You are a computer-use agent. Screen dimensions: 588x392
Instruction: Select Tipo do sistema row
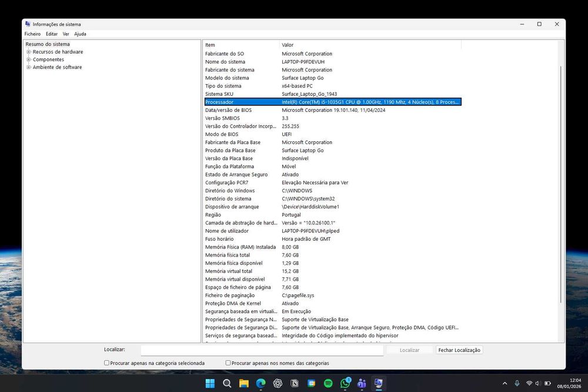point(333,86)
